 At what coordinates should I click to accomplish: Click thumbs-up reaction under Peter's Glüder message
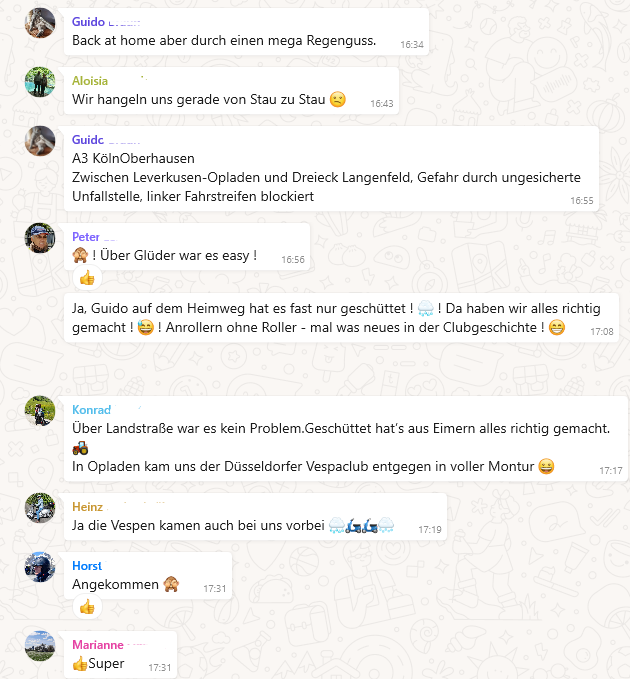(x=87, y=278)
